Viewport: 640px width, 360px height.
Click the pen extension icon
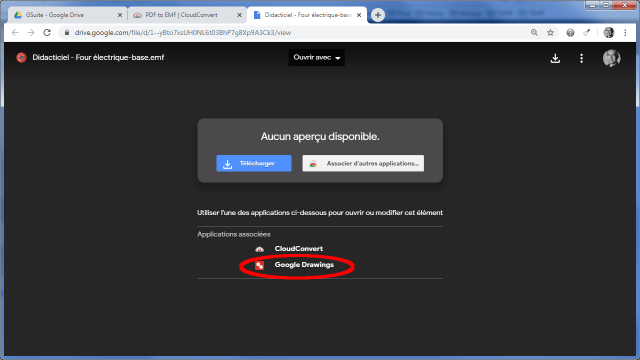tap(587, 33)
